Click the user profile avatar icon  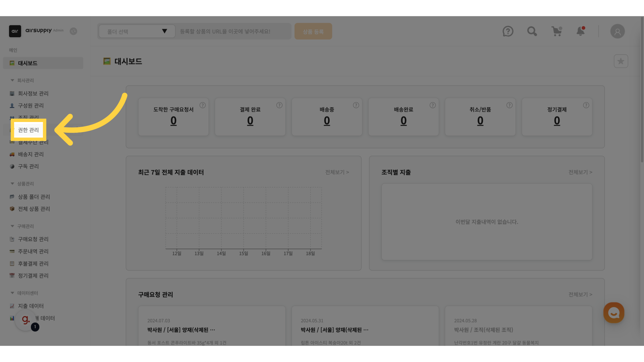click(x=617, y=31)
